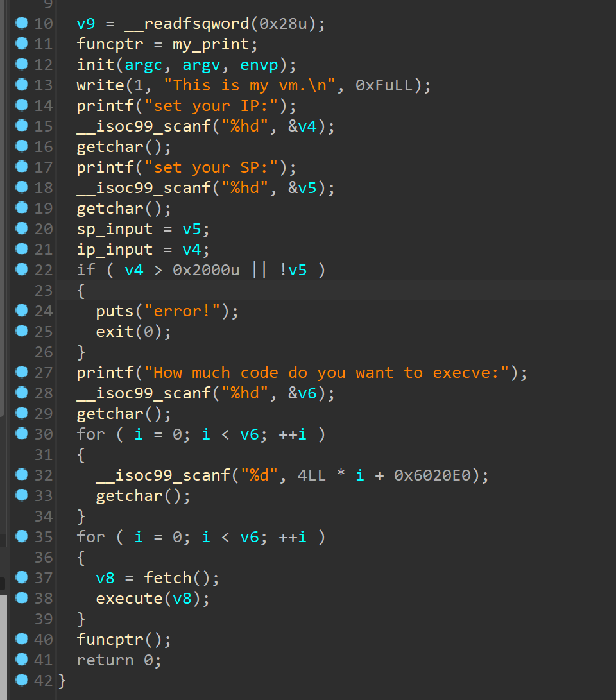Viewport: 616px width, 700px height.
Task: Toggle breakpoint dot on line 22
Action: pos(21,269)
